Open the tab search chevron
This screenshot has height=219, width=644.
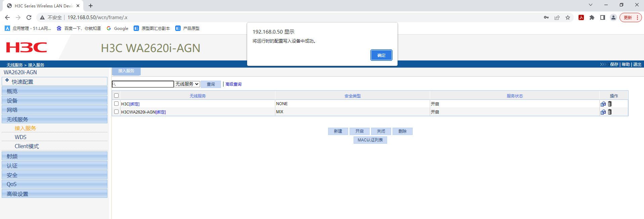(591, 5)
